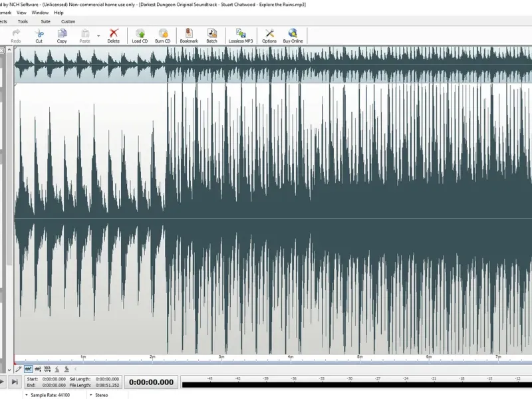Open the Help menu
Image resolution: width=532 pixels, height=399 pixels.
click(x=59, y=13)
